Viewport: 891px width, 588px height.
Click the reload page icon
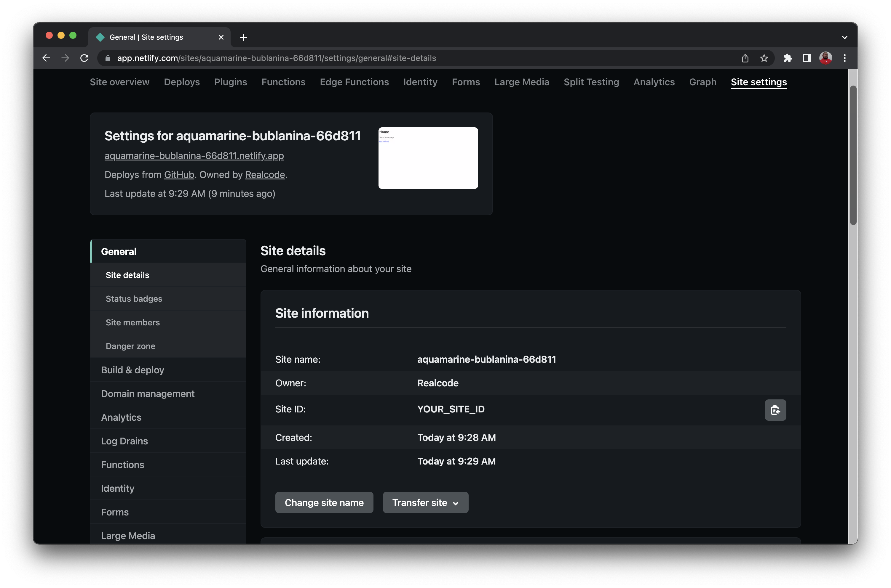point(84,58)
